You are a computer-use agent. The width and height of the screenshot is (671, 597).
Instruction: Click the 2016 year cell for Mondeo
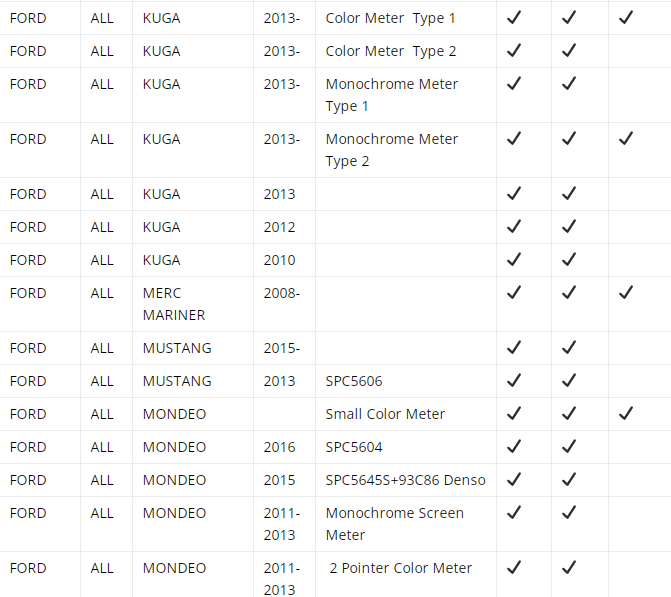pos(280,447)
